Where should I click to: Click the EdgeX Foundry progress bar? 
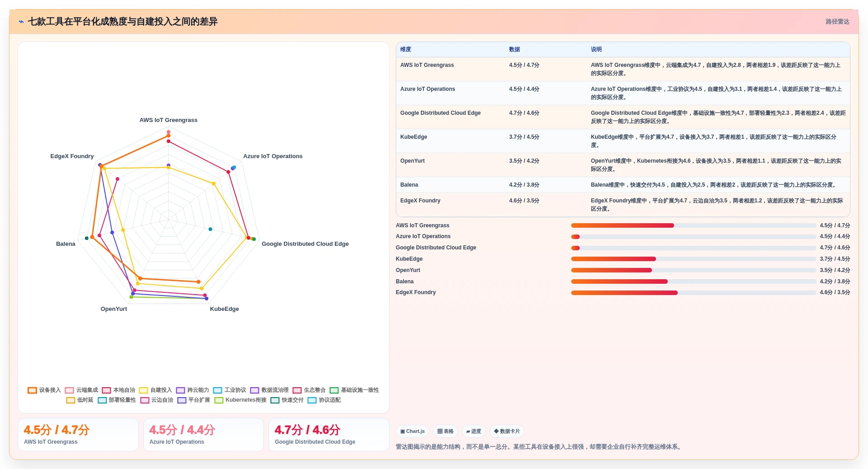[694, 293]
